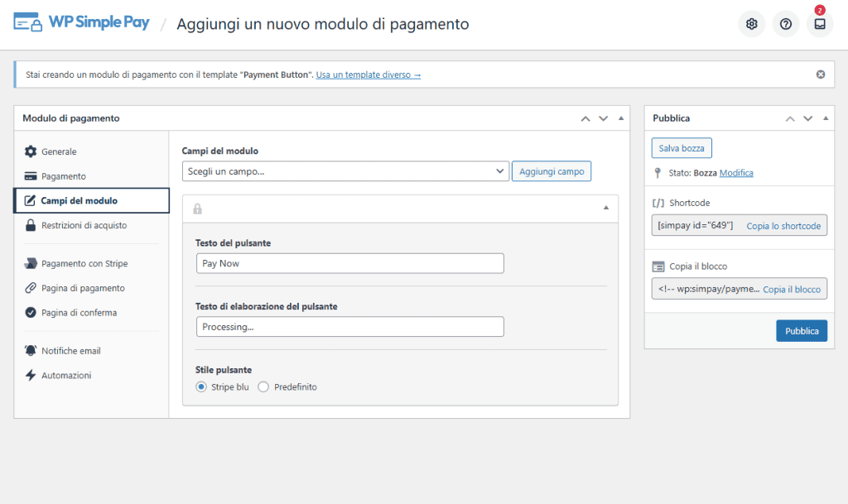Click the lightning bolt Automazioni icon
848x504 pixels.
click(31, 376)
